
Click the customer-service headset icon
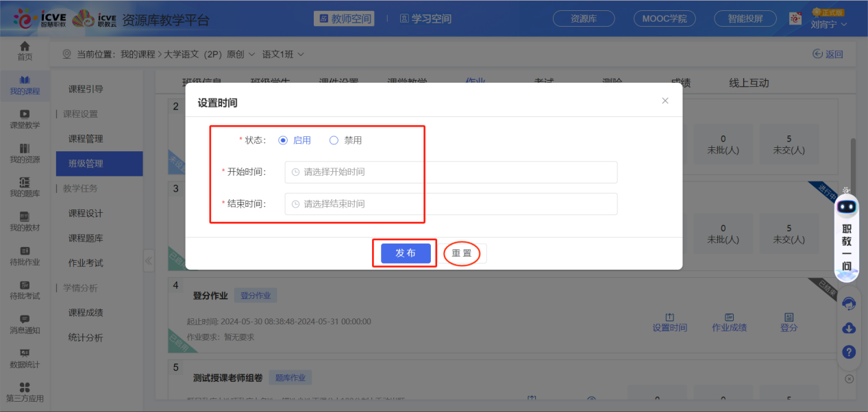[848, 302]
